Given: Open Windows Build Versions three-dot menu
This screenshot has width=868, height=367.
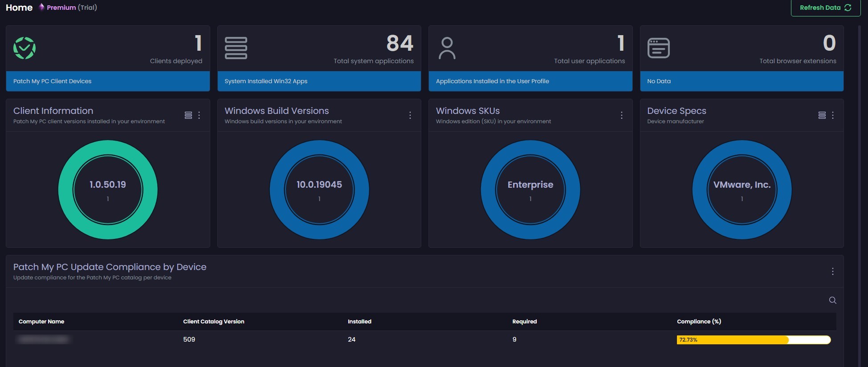Looking at the screenshot, I should tap(410, 115).
